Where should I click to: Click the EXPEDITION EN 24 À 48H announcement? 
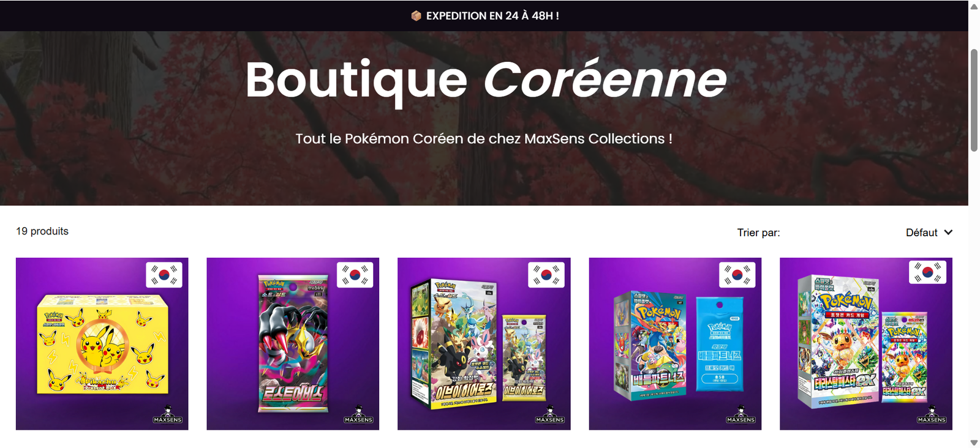pyautogui.click(x=492, y=16)
